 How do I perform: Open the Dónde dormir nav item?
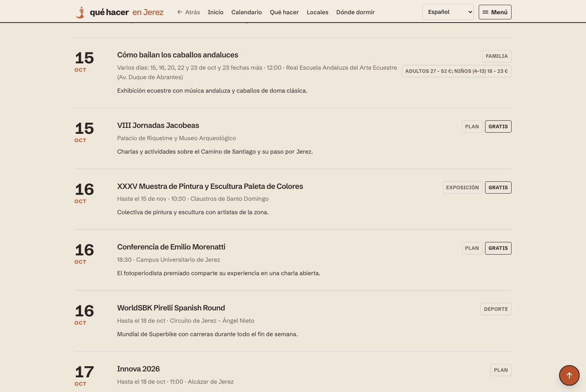[x=356, y=12]
